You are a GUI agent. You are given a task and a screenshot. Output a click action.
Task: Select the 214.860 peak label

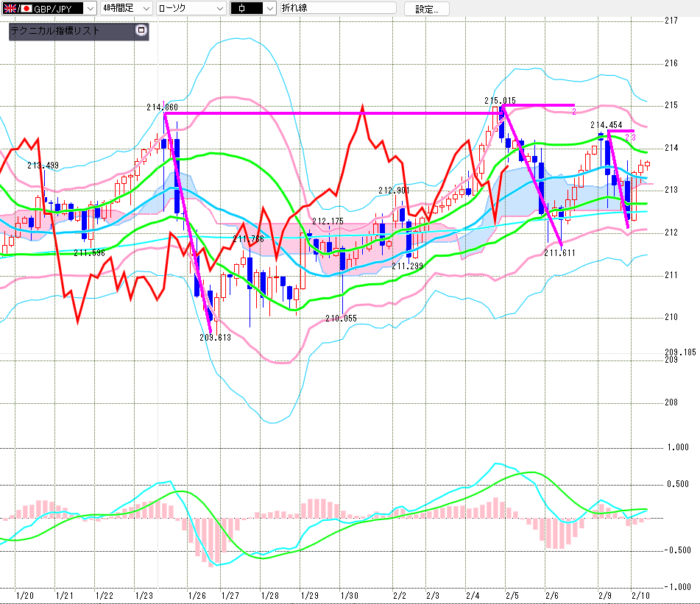point(162,107)
